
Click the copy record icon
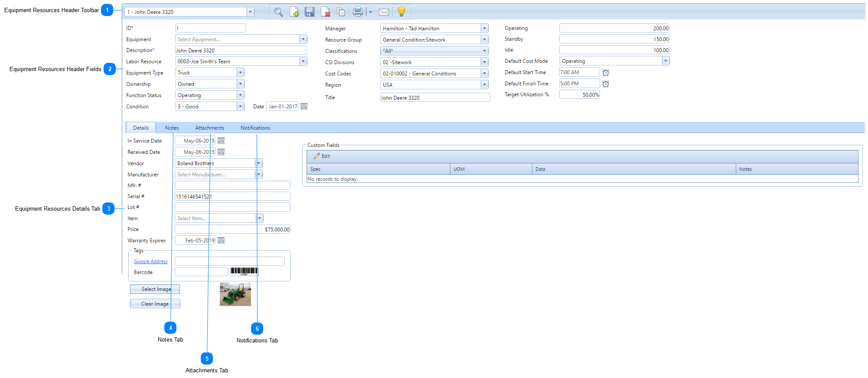click(x=341, y=12)
